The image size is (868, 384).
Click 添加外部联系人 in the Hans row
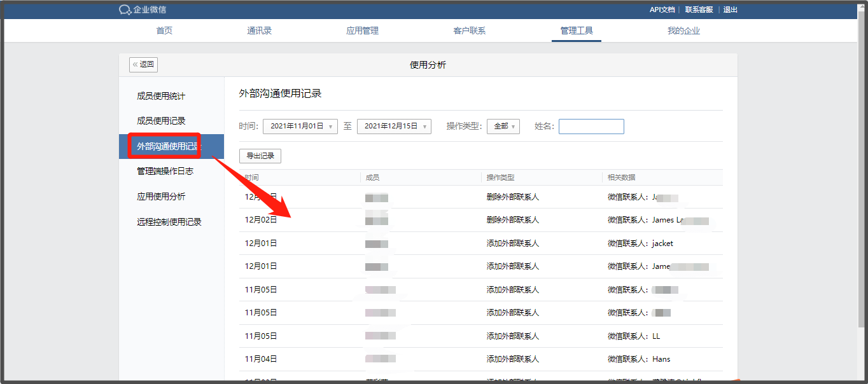coord(513,359)
